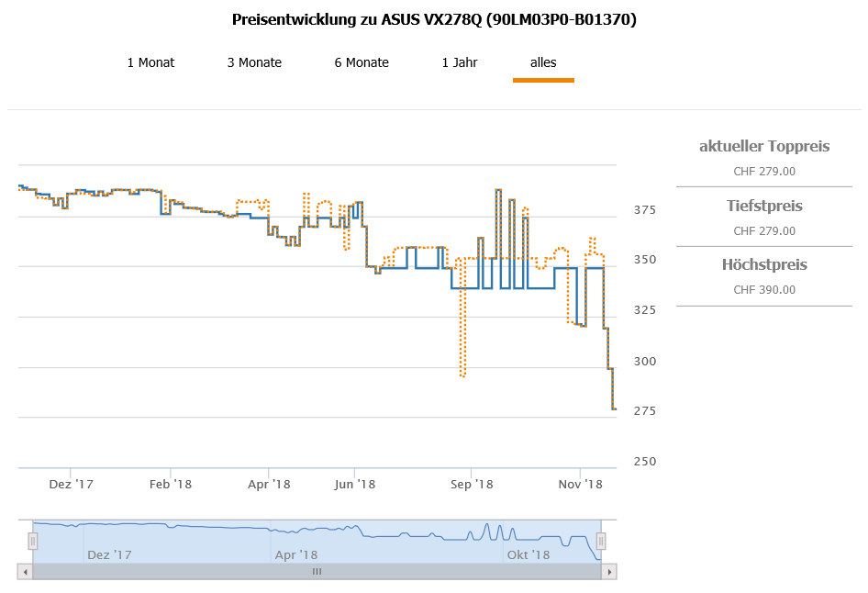Screen dimensions: 868x593
Task: Click the Feb '18 x-axis label
Action: tap(170, 484)
